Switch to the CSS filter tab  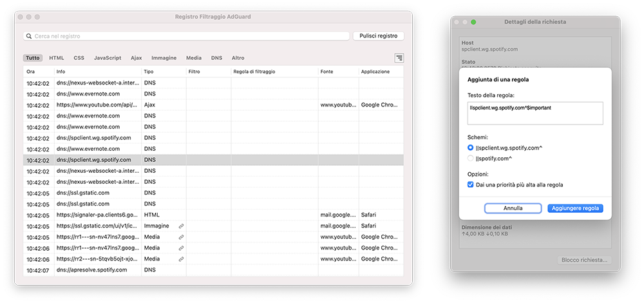click(x=79, y=58)
